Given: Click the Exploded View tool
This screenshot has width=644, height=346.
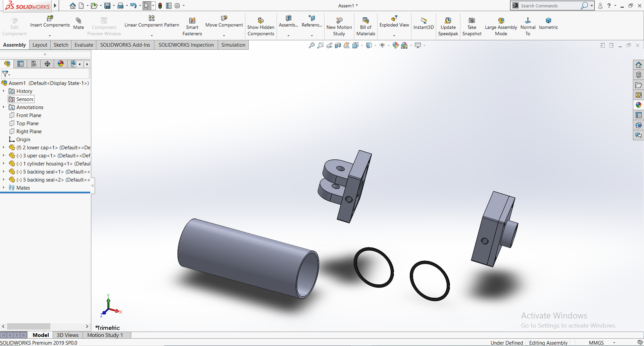Looking at the screenshot, I should pos(394,21).
